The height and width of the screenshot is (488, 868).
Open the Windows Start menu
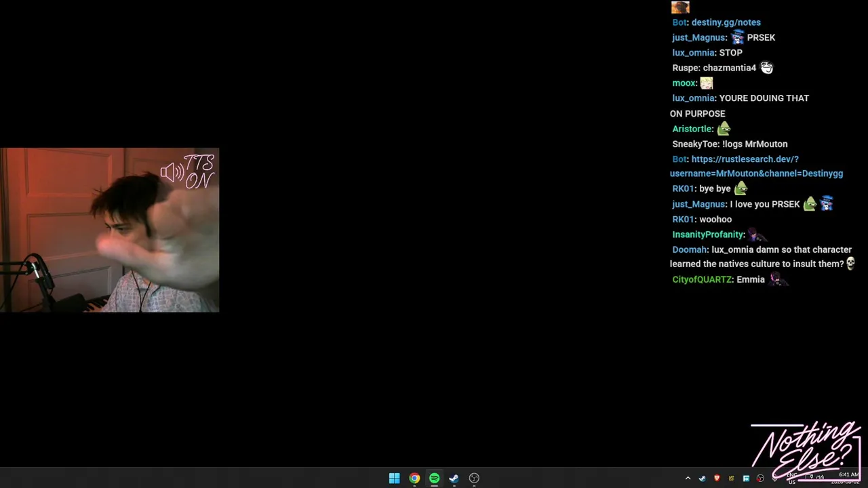pos(394,479)
